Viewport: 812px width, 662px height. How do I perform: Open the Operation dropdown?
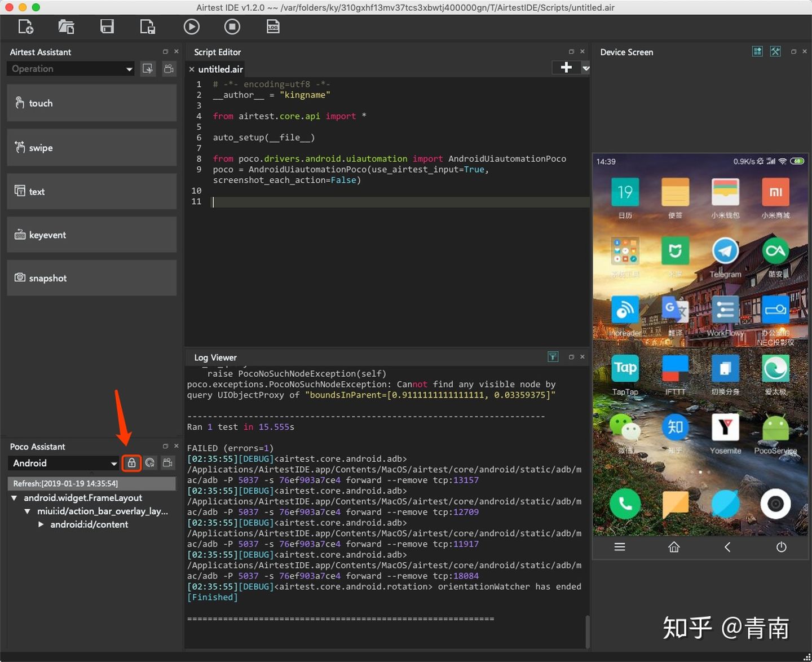point(71,69)
